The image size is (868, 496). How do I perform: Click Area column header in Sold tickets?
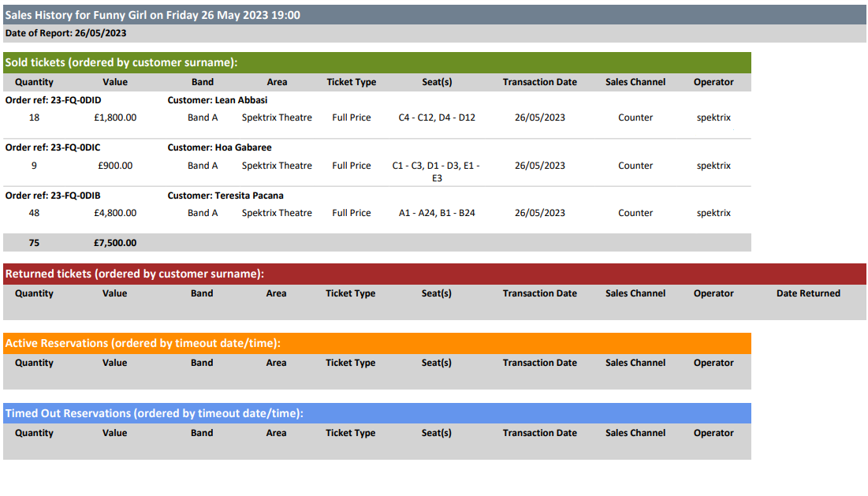click(x=277, y=82)
